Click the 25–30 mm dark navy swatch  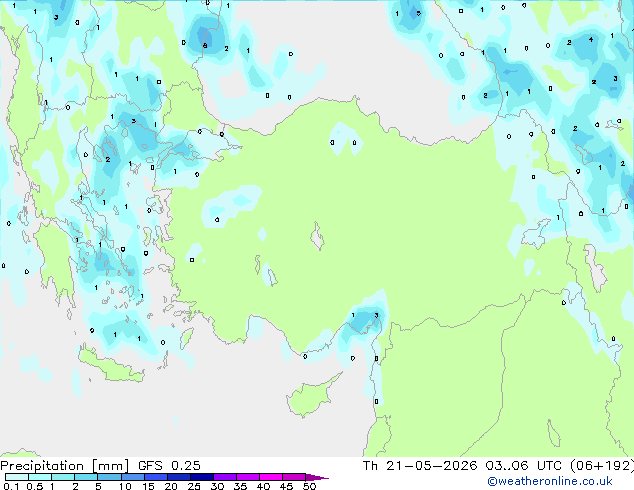(201, 477)
